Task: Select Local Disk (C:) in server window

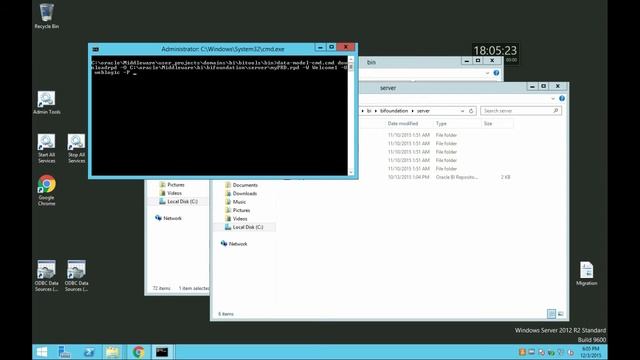Action: [248, 227]
